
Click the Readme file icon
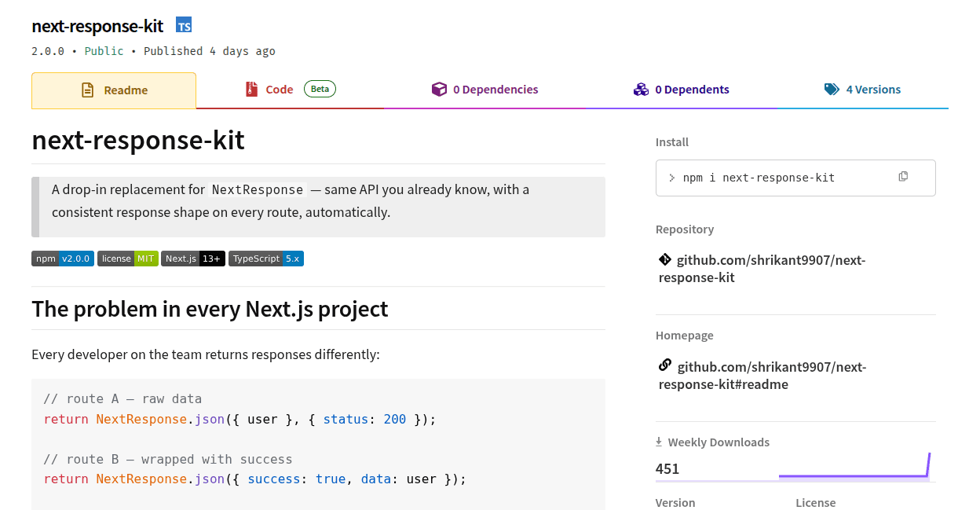pyautogui.click(x=88, y=90)
